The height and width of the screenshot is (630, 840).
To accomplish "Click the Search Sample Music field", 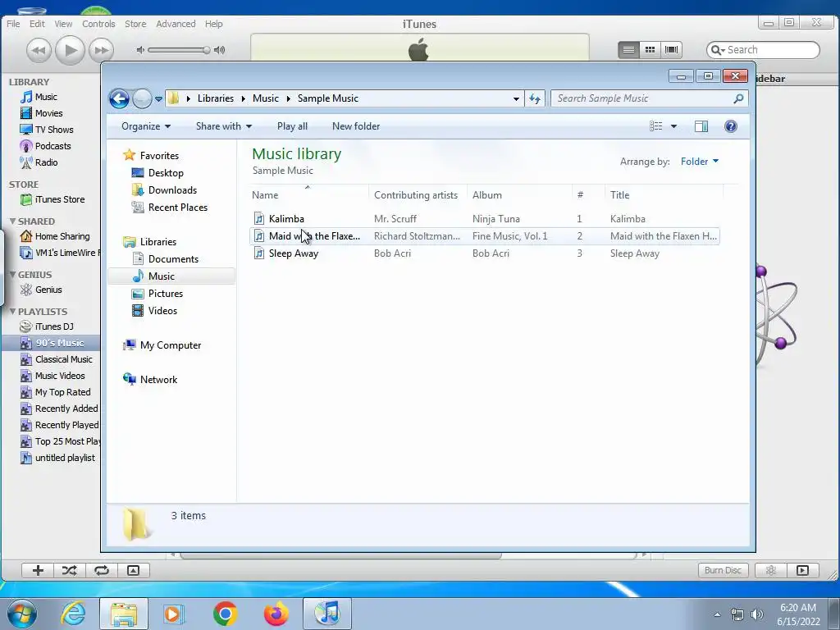I will tap(650, 98).
